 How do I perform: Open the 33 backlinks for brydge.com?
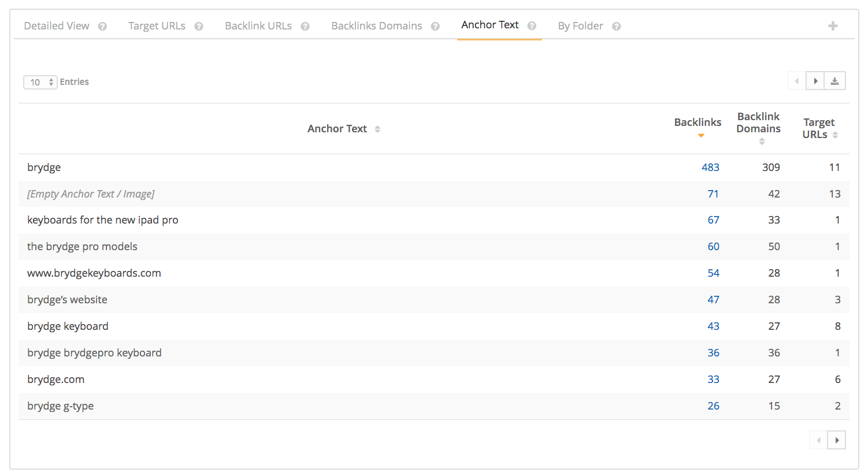coord(713,380)
